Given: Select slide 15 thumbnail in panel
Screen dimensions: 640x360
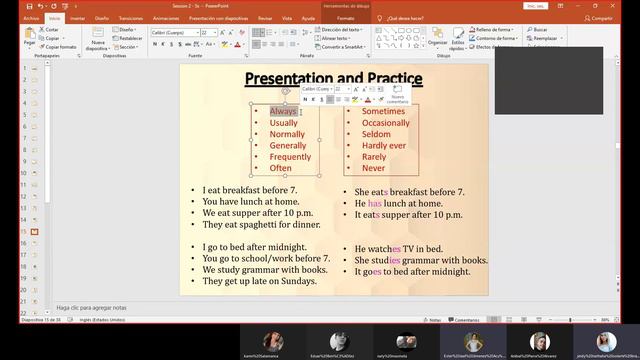Looking at the screenshot, I should [34, 232].
